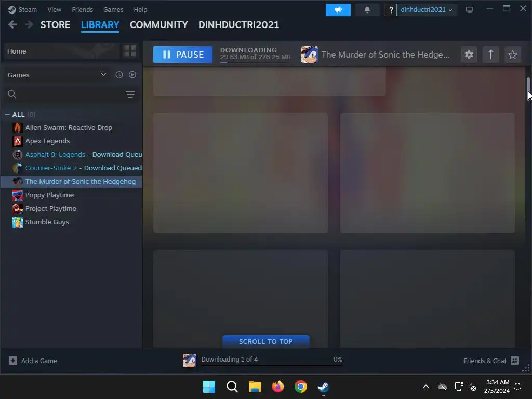532x399 pixels.
Task: Launch Firefox from the taskbar
Action: click(x=278, y=387)
